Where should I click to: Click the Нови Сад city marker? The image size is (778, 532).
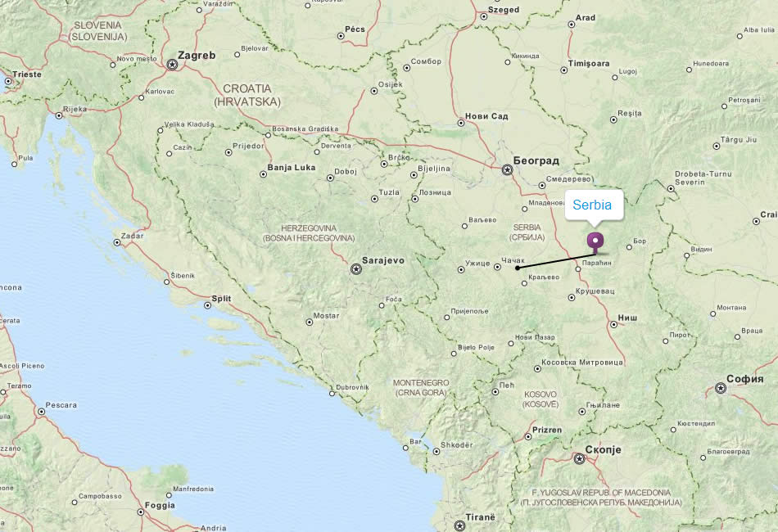[461, 123]
